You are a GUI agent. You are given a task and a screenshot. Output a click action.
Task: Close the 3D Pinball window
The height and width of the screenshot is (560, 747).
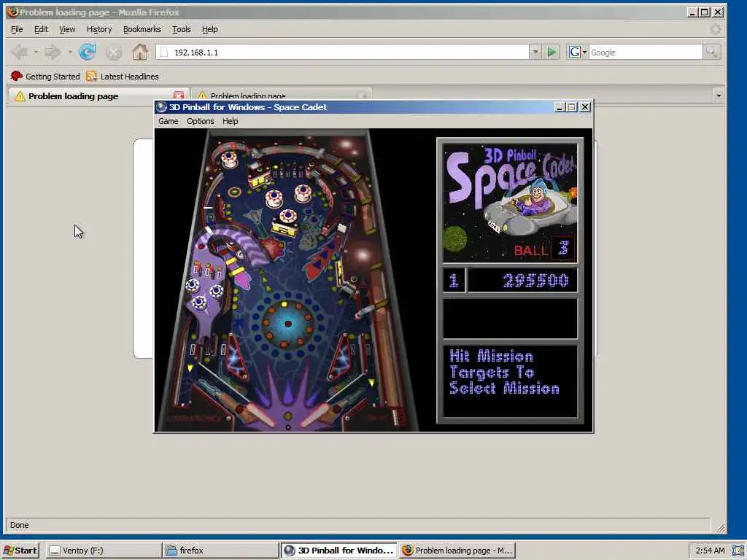585,107
